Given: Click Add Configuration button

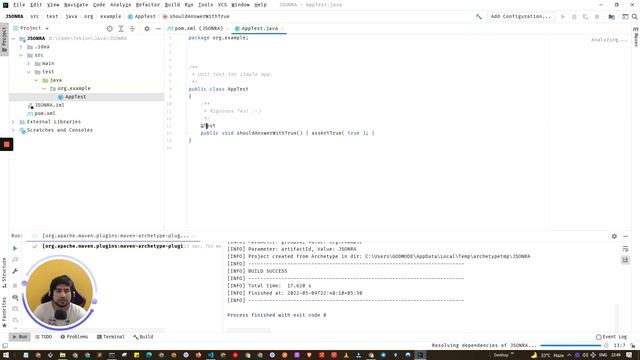Looking at the screenshot, I should coord(520,17).
